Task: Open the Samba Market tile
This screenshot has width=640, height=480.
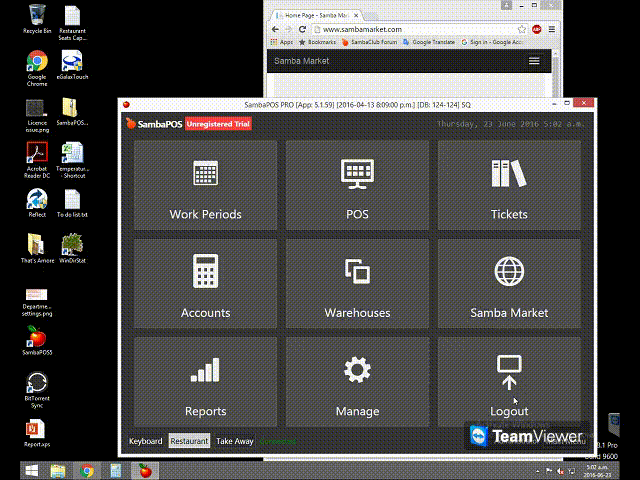Action: 509,284
